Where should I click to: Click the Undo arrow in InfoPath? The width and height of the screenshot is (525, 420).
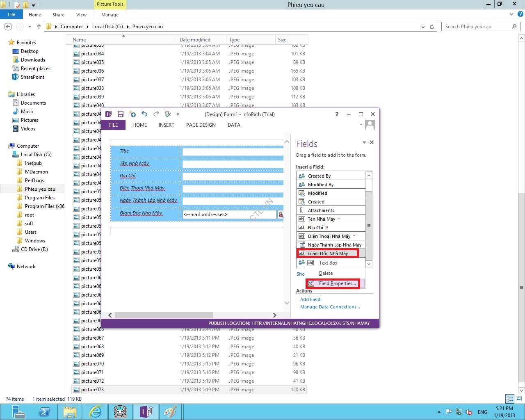(x=144, y=114)
